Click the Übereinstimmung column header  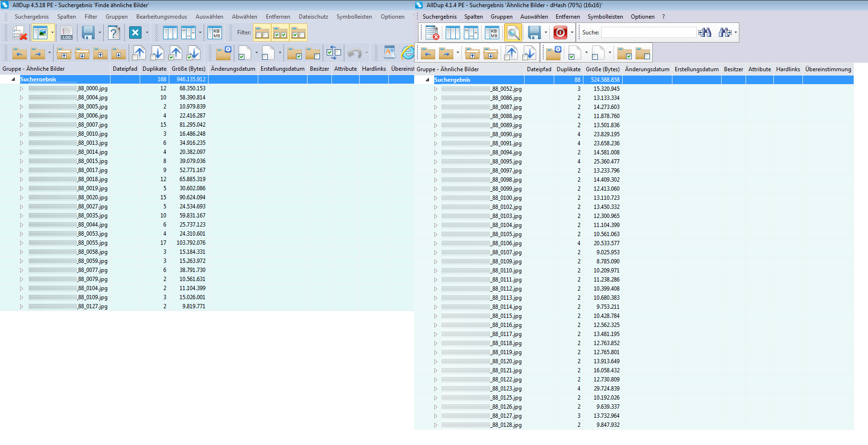pos(828,69)
